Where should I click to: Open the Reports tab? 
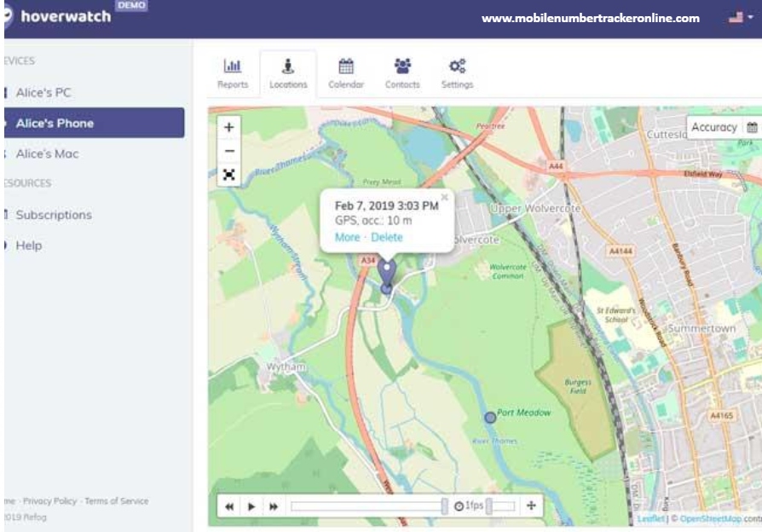pyautogui.click(x=233, y=74)
